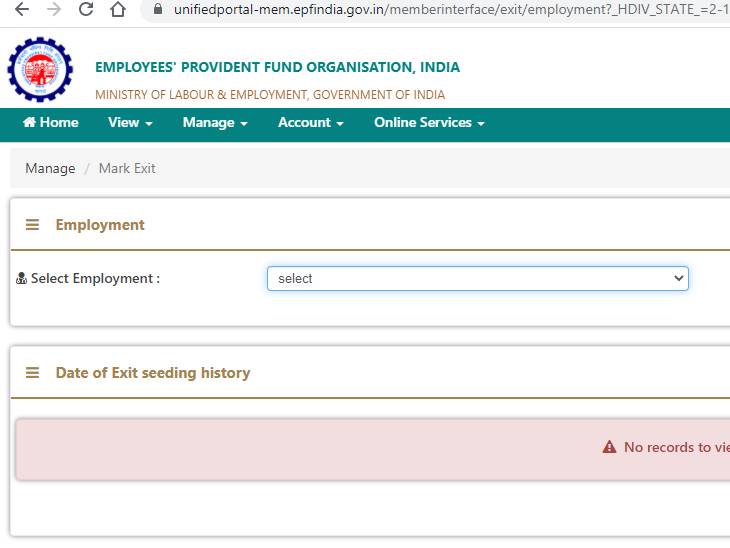The width and height of the screenshot is (730, 548).
Task: Click the browser back arrow
Action: [21, 9]
